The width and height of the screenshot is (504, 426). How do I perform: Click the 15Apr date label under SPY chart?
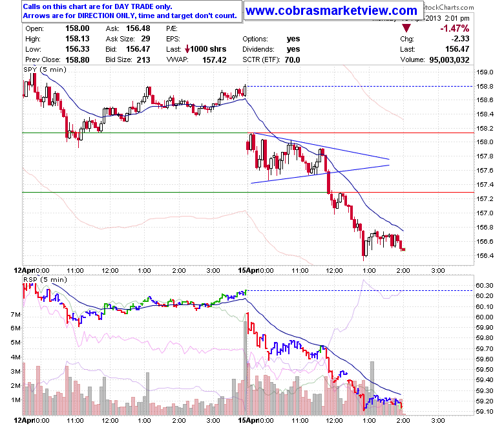pyautogui.click(x=248, y=270)
